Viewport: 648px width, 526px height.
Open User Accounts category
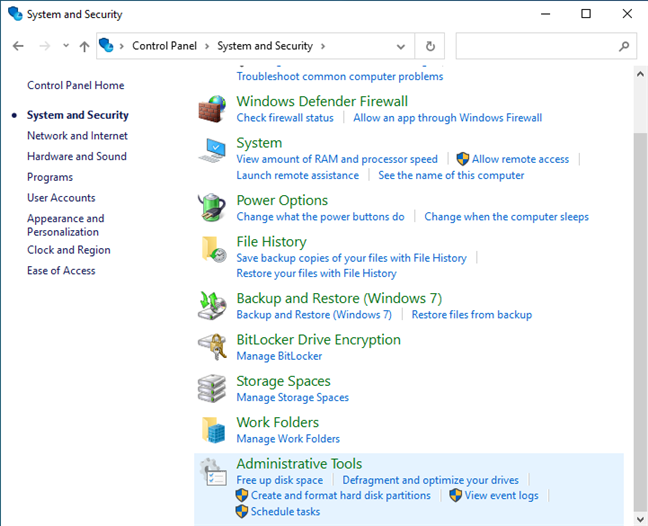[61, 198]
